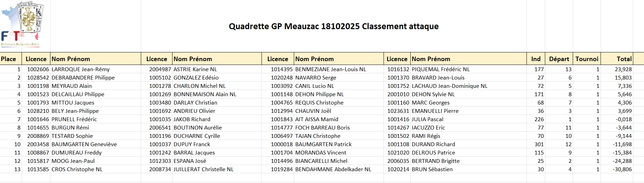Click licence number 1028542

pyautogui.click(x=38, y=78)
